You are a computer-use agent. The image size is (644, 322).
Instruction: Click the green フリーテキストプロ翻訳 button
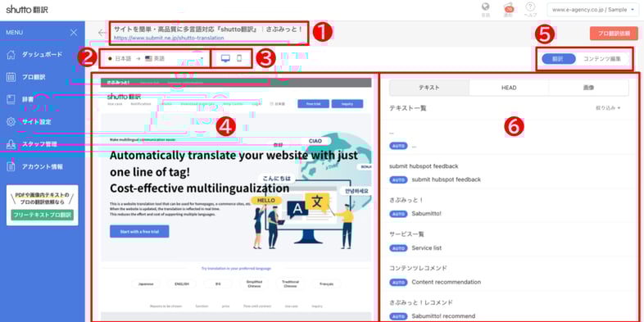coord(43,215)
